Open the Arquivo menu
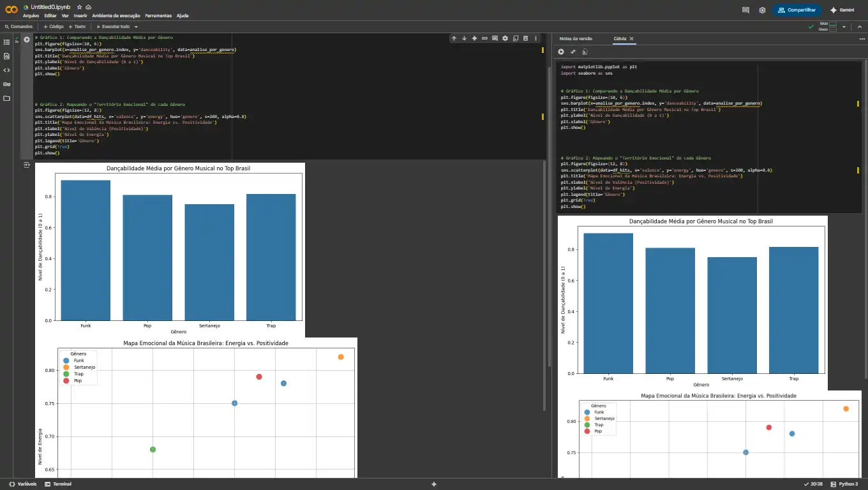Image resolution: width=868 pixels, height=490 pixels. [x=31, y=15]
